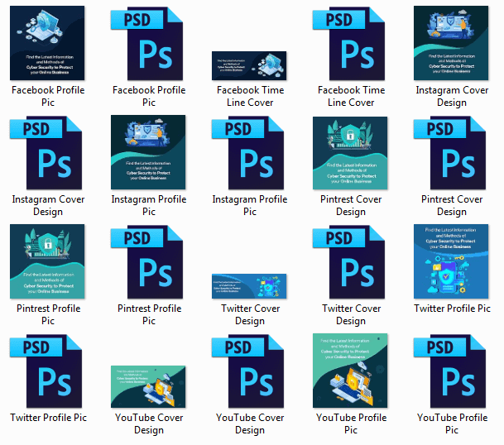Click 'Facebook Profile Pic' label under the image thumbnail
The height and width of the screenshot is (445, 504).
(x=48, y=96)
